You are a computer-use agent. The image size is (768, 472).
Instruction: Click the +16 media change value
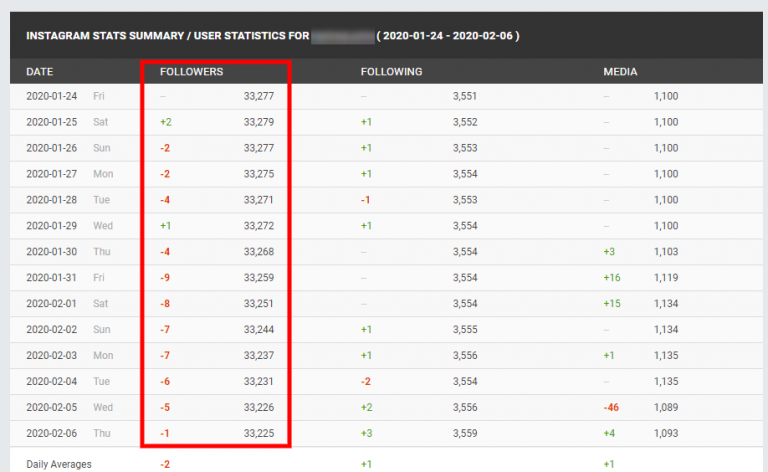612,278
